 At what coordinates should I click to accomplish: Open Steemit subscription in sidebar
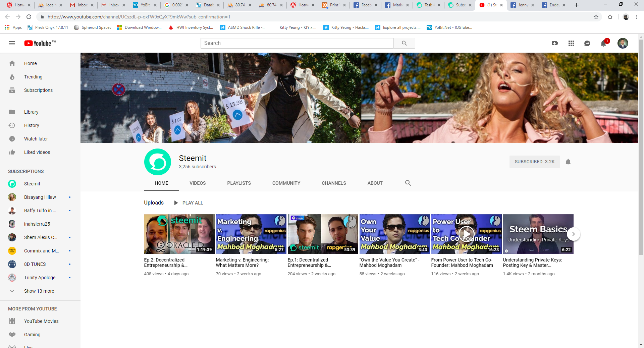click(40, 184)
